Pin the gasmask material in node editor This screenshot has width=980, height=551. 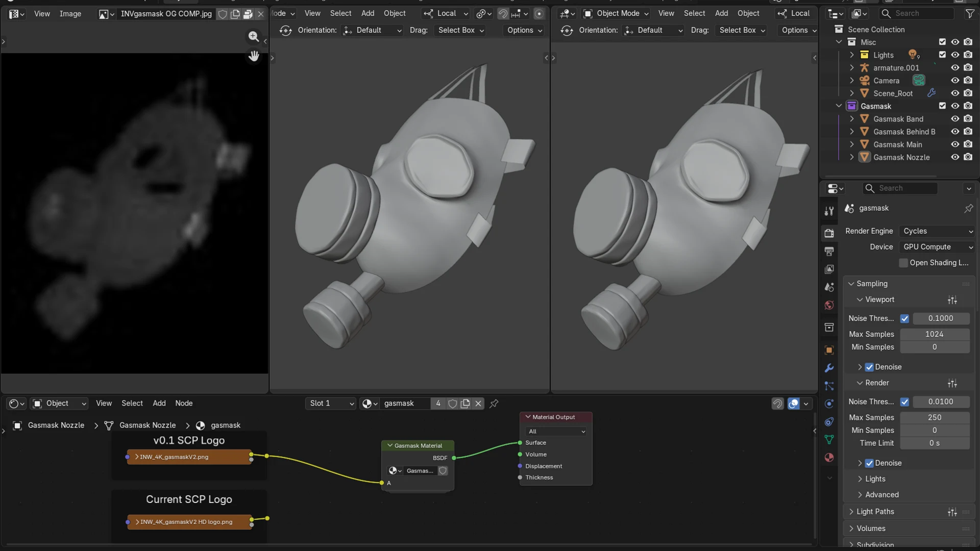(x=494, y=404)
